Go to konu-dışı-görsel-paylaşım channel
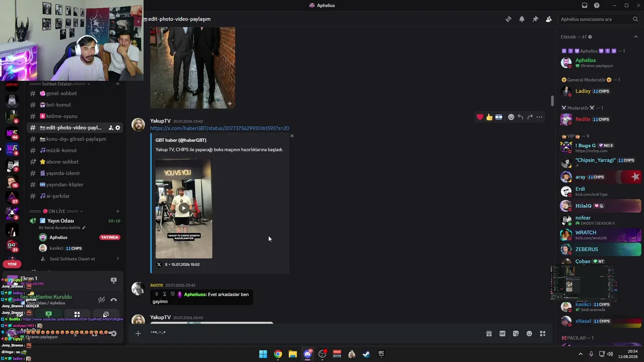 pos(75,139)
